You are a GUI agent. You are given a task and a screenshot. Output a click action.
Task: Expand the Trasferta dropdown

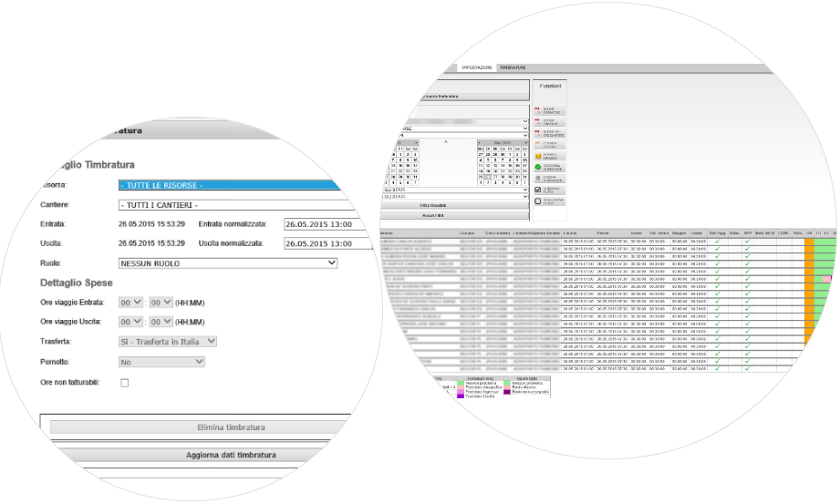click(168, 341)
